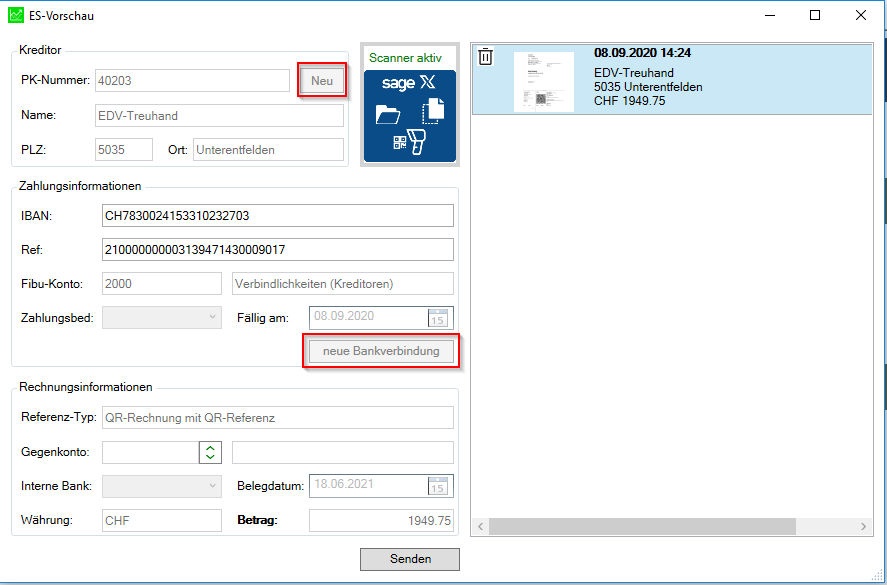
Task: Focus the Name field showing EDV-Treuhand
Action: [x=219, y=115]
